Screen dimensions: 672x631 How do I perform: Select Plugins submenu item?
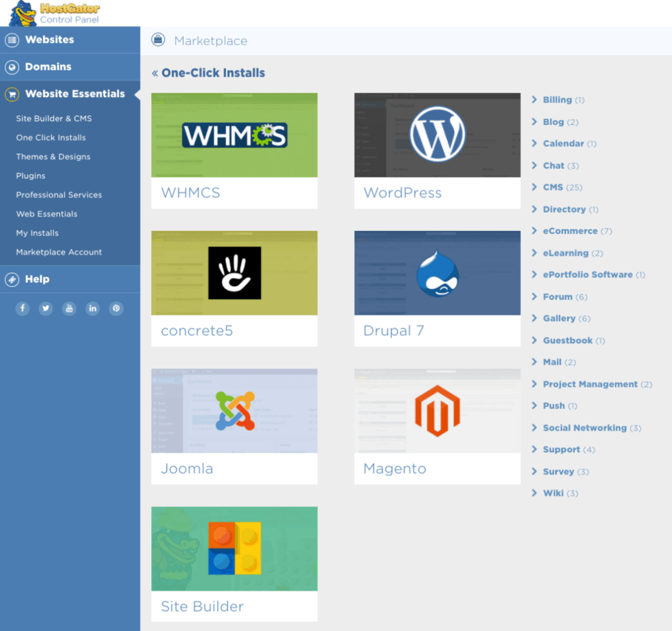pyautogui.click(x=31, y=176)
